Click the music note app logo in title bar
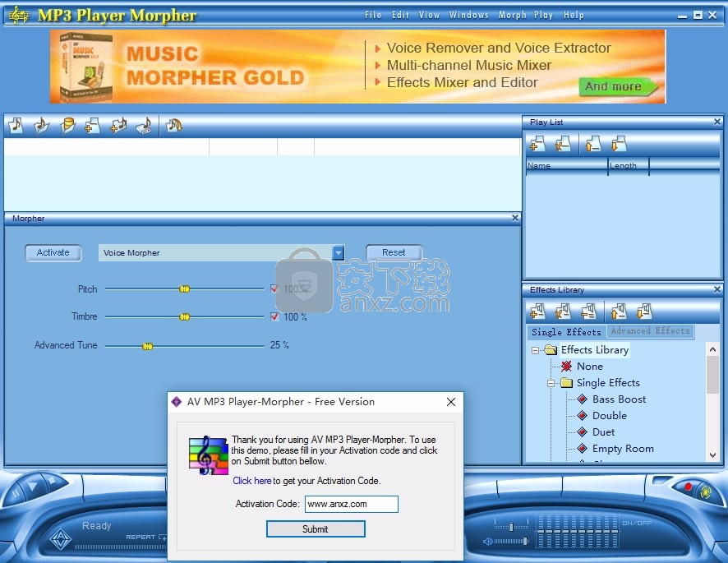This screenshot has width=728, height=563. click(19, 15)
